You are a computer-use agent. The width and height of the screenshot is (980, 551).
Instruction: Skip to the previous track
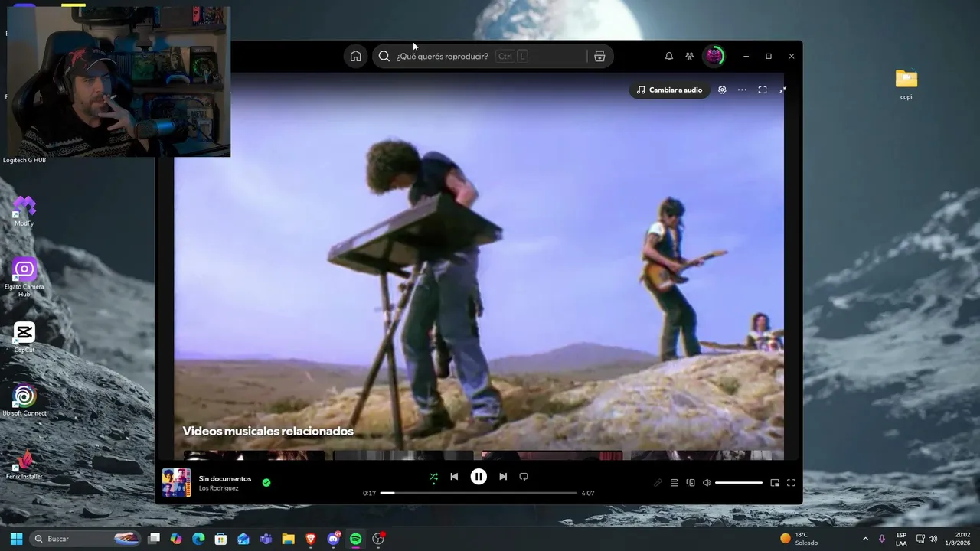click(454, 476)
